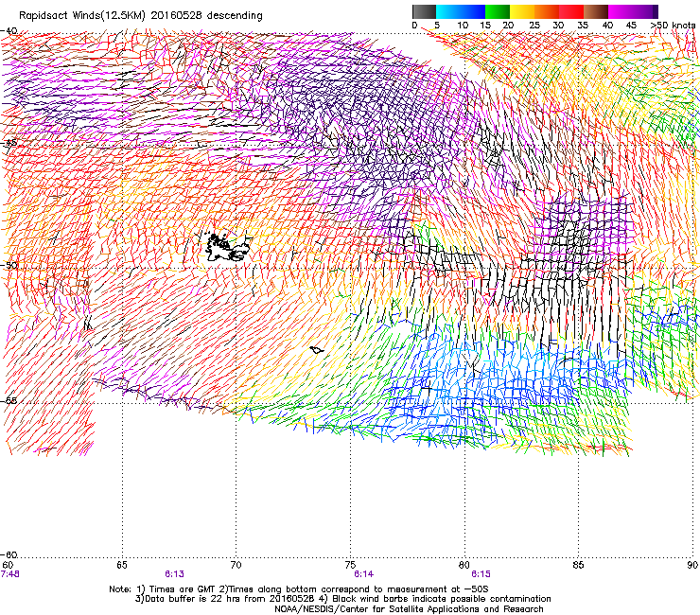Click the -55 latitude axis label
The height and width of the screenshot is (615, 700).
coord(9,400)
